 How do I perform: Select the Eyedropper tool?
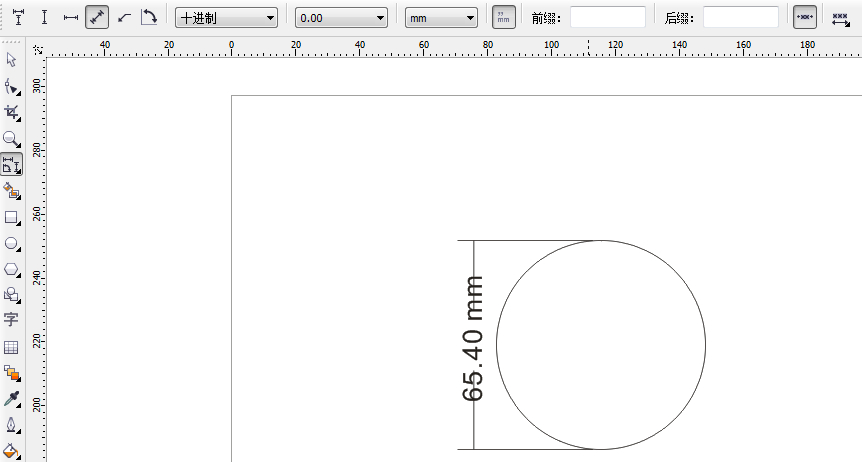12,399
